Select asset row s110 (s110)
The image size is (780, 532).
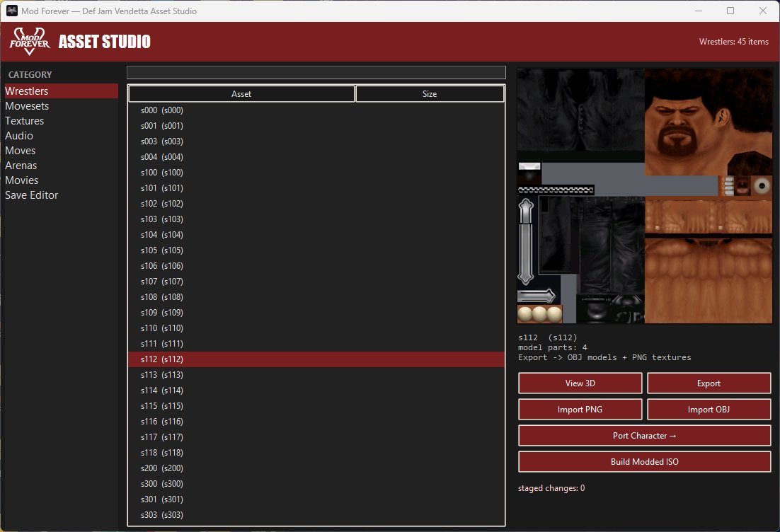[x=316, y=328]
